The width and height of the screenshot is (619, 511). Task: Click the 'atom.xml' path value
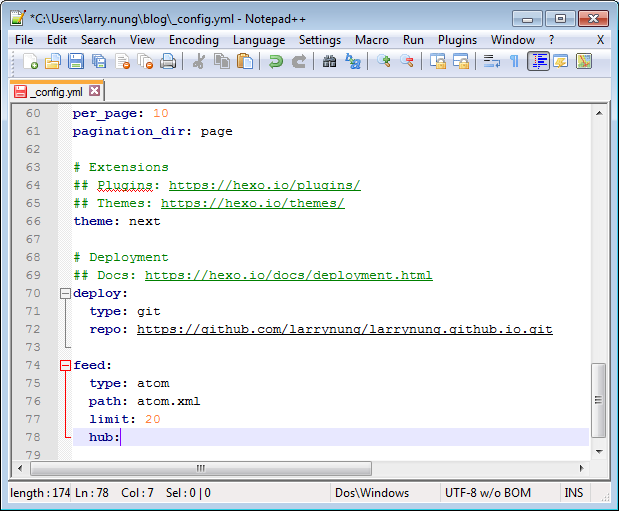pyautogui.click(x=169, y=402)
